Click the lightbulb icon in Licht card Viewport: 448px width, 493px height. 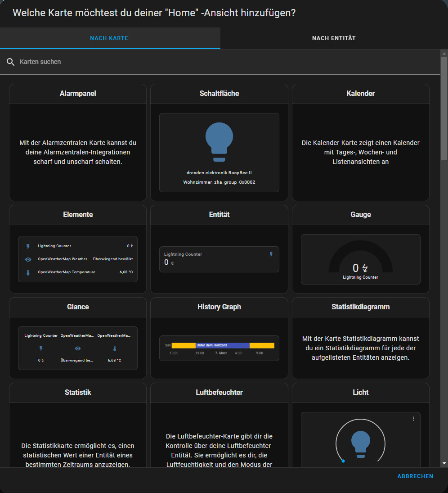coord(360,443)
